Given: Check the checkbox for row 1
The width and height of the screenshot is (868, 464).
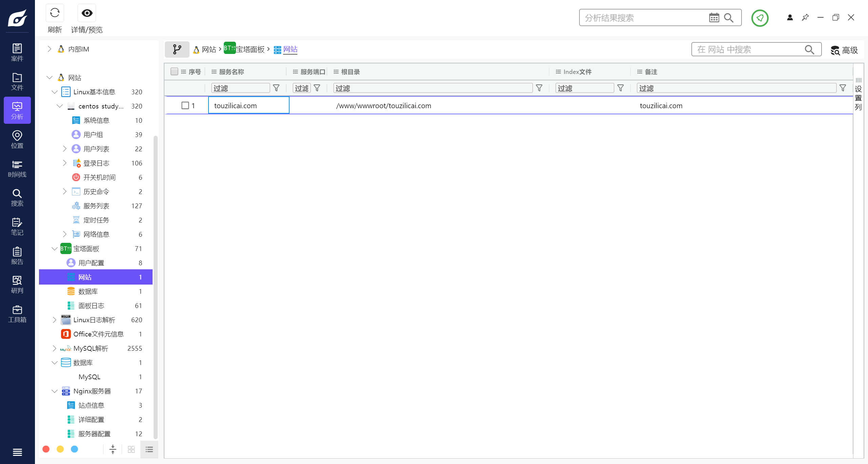Looking at the screenshot, I should coord(185,105).
